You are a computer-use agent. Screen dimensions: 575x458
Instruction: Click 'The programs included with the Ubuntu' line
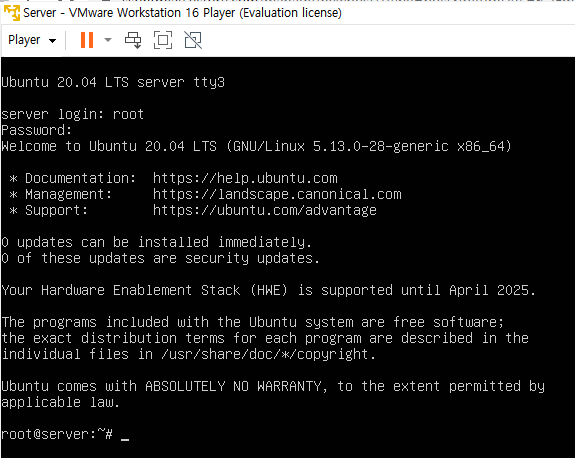click(253, 322)
